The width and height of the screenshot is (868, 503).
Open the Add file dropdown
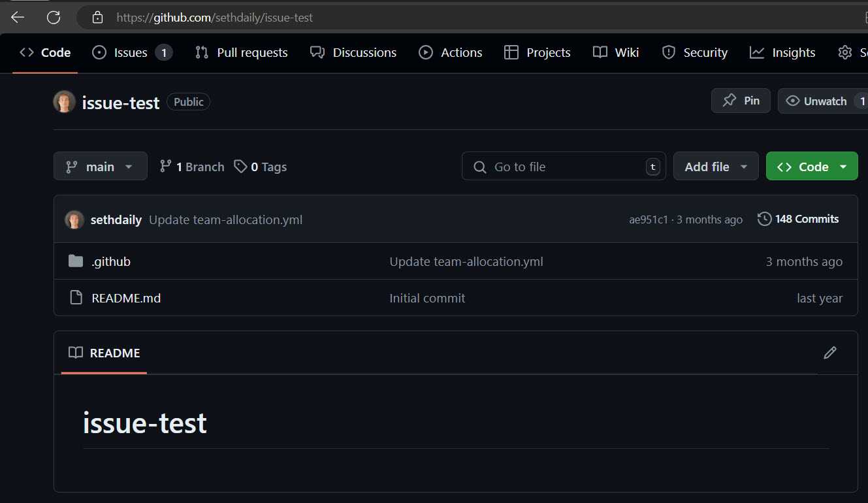(x=715, y=167)
